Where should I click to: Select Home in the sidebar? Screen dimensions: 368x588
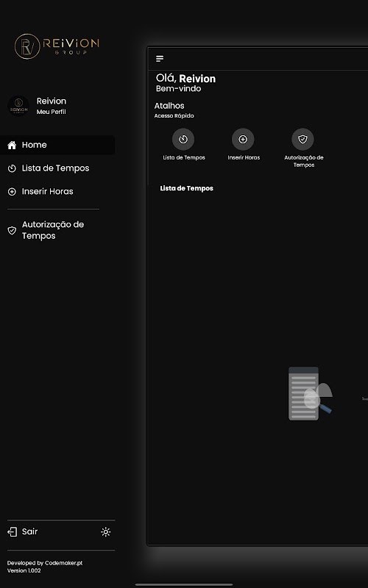(57, 145)
